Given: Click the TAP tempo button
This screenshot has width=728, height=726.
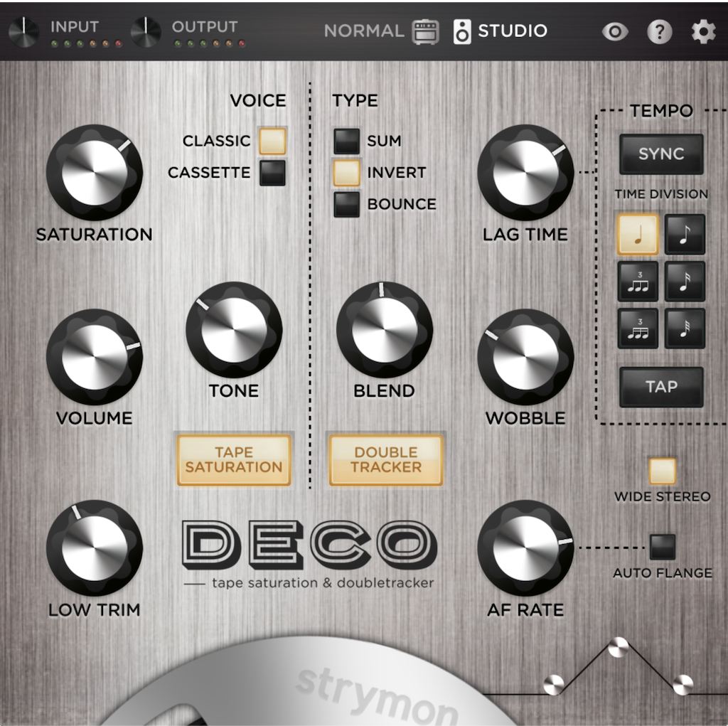Looking at the screenshot, I should click(x=662, y=387).
